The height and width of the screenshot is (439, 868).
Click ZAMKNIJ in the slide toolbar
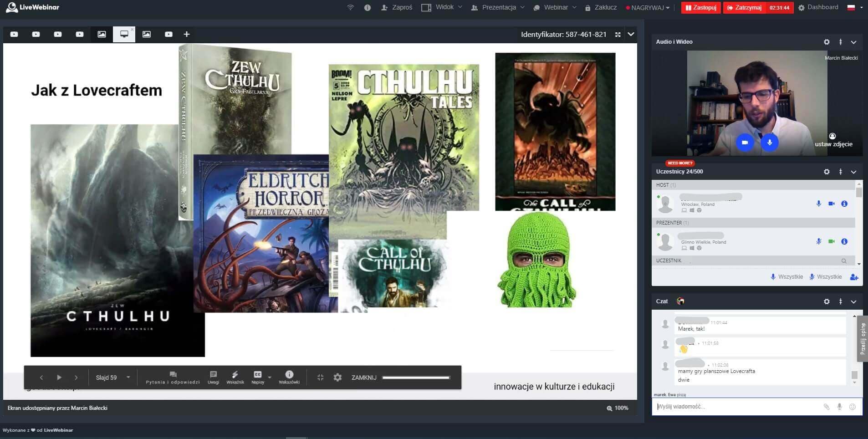pyautogui.click(x=363, y=378)
